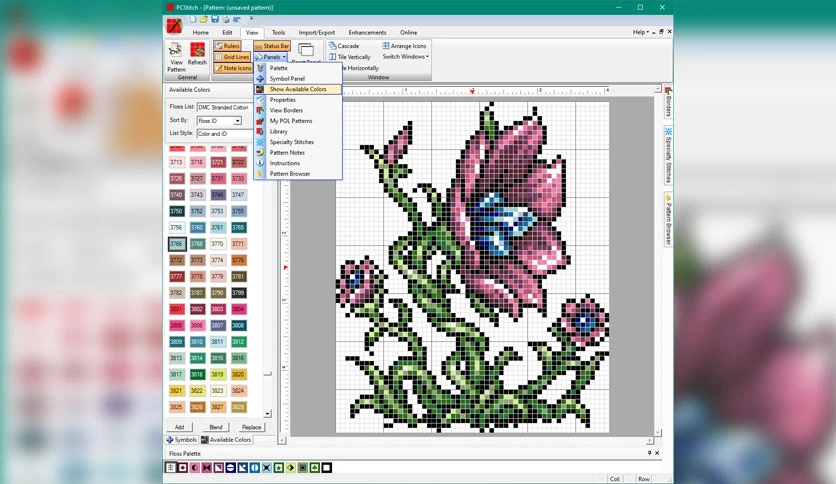Switch to the Import/Export ribbon tab

click(317, 32)
